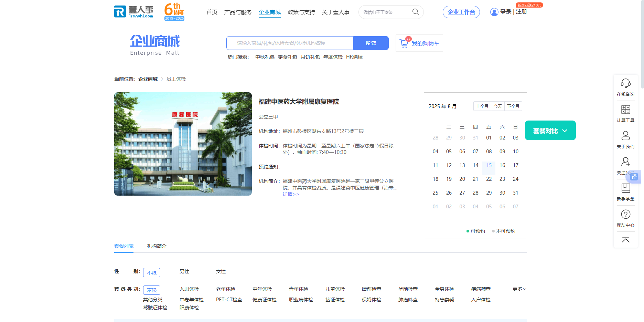
Task: Click the magnifier icon in the header search
Action: pyautogui.click(x=416, y=12)
